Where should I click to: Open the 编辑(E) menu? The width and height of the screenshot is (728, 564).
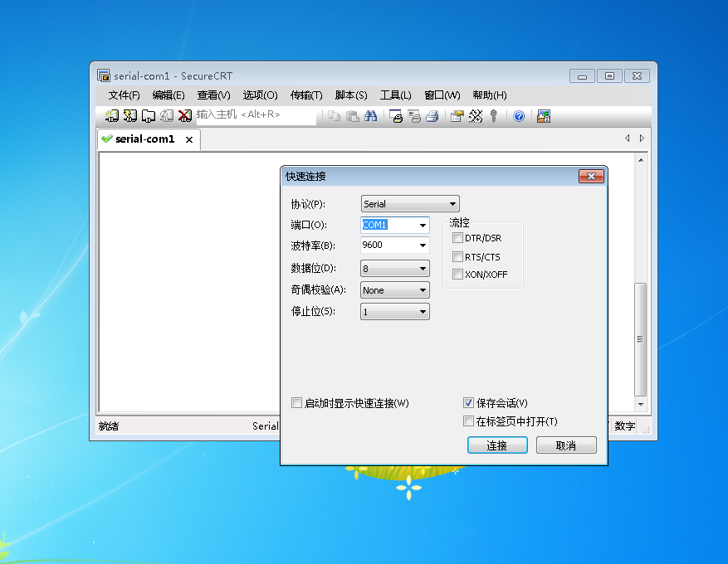click(x=169, y=95)
